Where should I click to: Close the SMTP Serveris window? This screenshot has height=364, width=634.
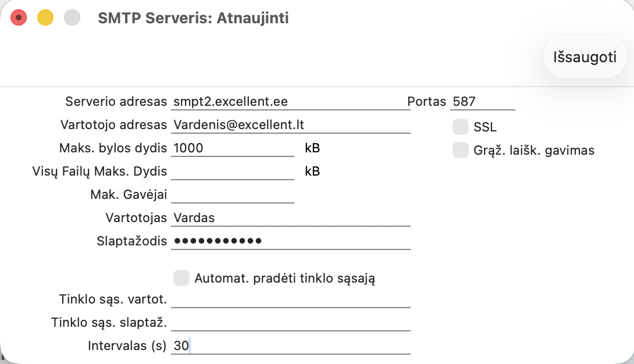tap(19, 18)
